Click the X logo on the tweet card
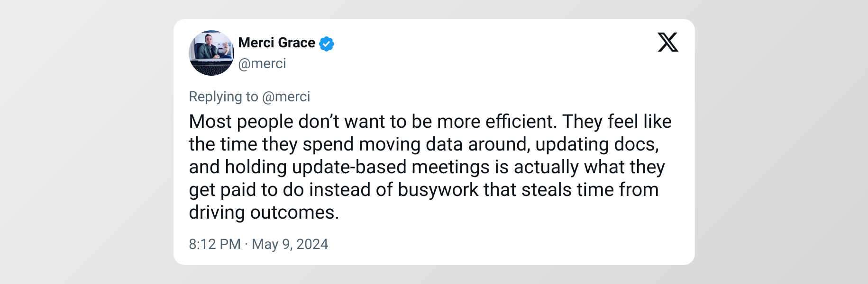 pyautogui.click(x=667, y=42)
